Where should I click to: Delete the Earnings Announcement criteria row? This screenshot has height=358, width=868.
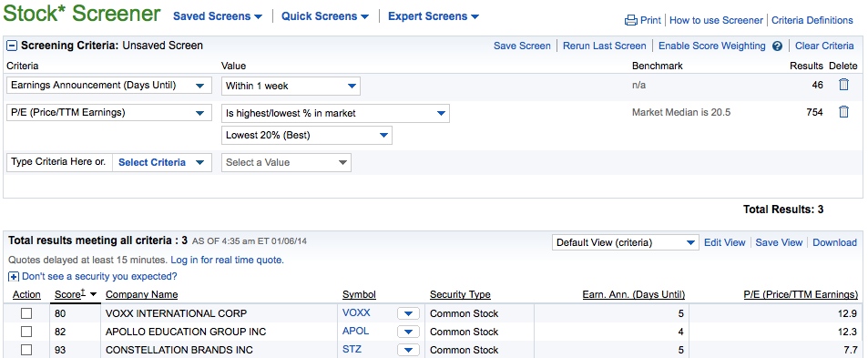pyautogui.click(x=843, y=85)
